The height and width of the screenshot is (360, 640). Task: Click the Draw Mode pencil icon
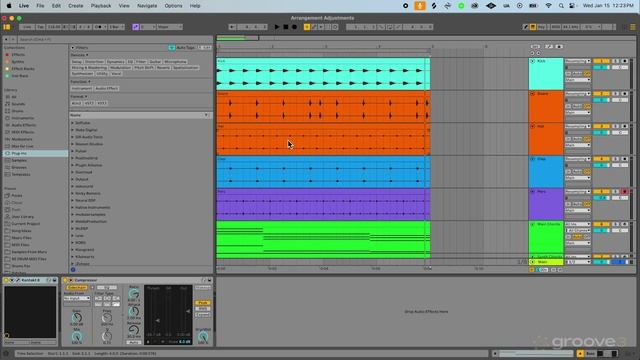[x=526, y=27]
